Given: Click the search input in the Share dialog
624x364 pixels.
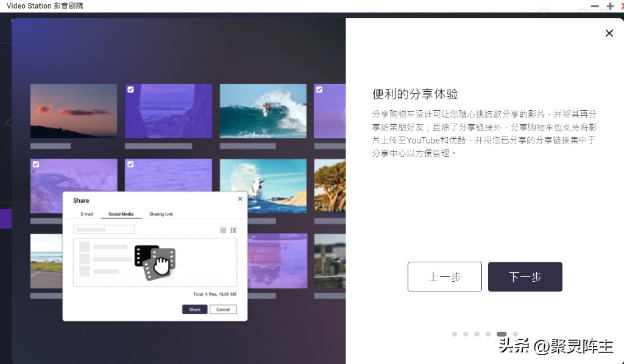Looking at the screenshot, I should coord(104,229).
